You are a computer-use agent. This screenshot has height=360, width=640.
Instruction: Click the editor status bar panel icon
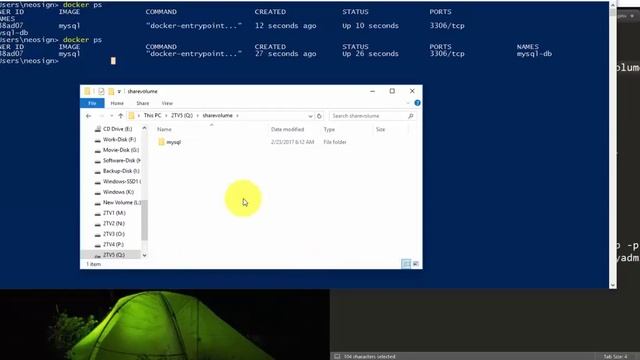[x=337, y=356]
